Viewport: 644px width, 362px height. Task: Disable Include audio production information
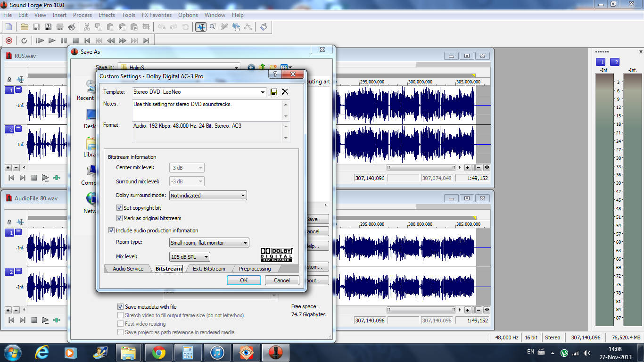(x=112, y=230)
